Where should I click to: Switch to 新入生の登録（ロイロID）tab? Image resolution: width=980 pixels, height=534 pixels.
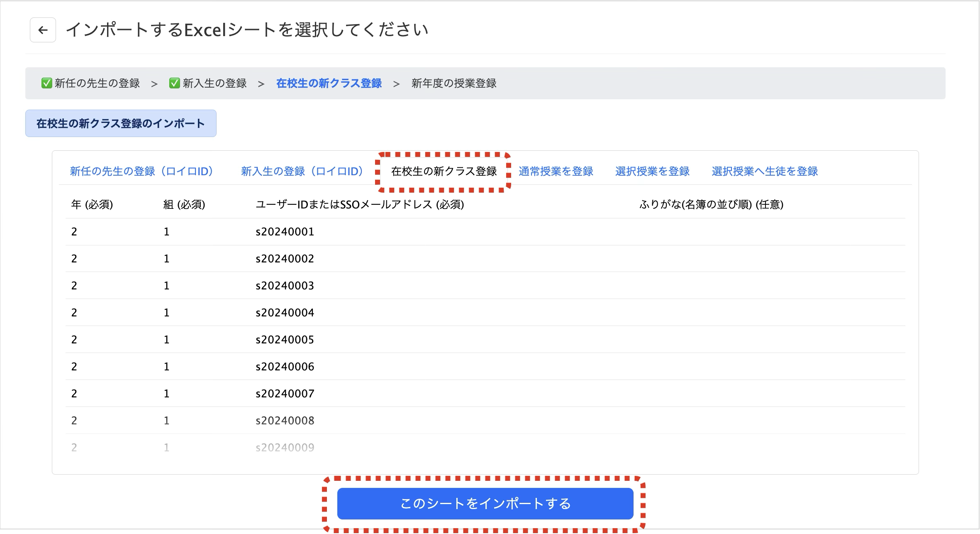(302, 171)
